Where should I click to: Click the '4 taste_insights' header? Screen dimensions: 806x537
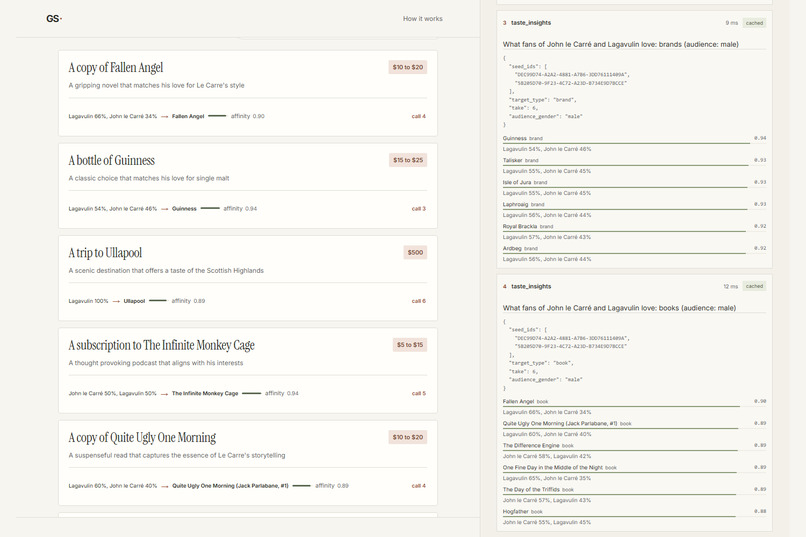point(527,286)
